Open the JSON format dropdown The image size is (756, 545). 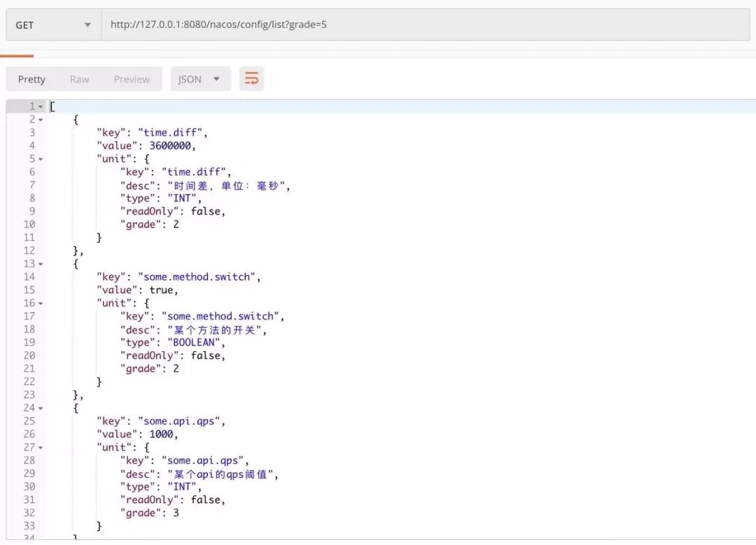point(199,79)
